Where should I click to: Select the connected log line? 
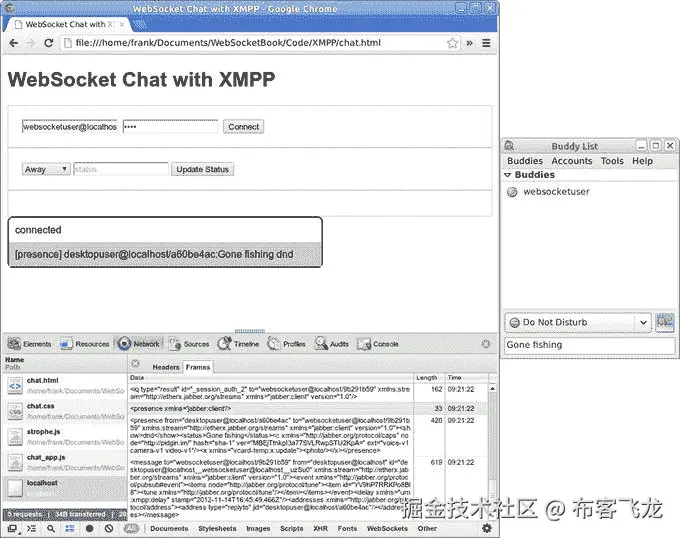[x=165, y=230]
